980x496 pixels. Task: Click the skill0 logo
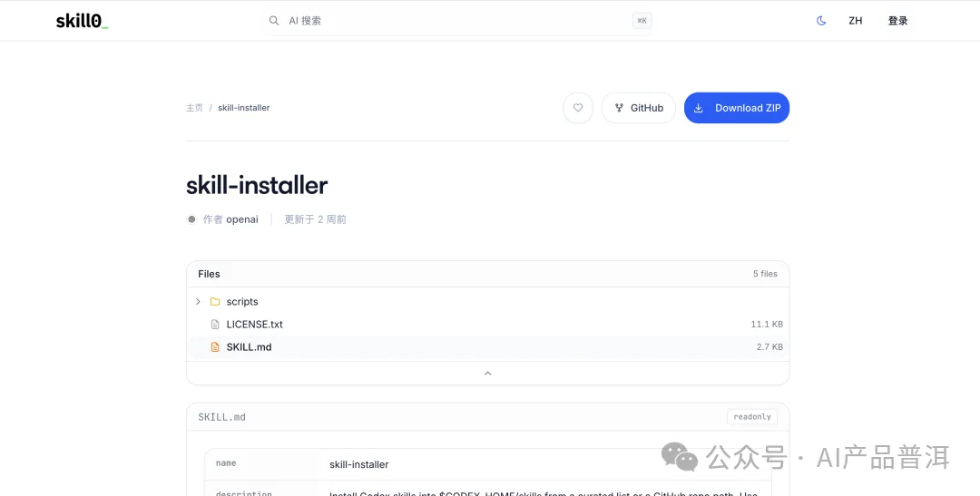tap(82, 21)
